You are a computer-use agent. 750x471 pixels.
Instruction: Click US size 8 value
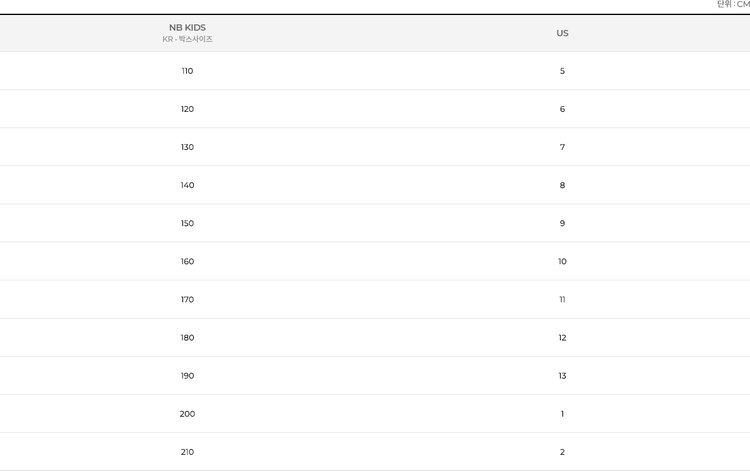click(562, 185)
